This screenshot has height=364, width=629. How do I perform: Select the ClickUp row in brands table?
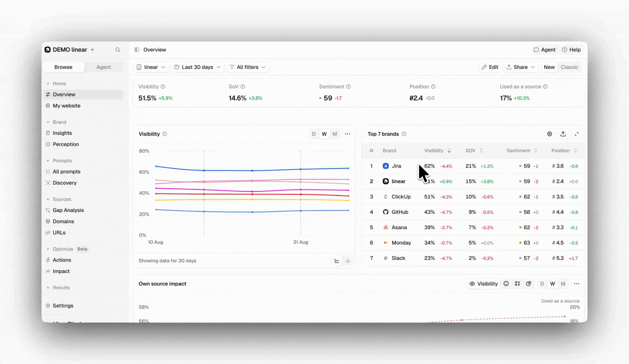(473, 197)
